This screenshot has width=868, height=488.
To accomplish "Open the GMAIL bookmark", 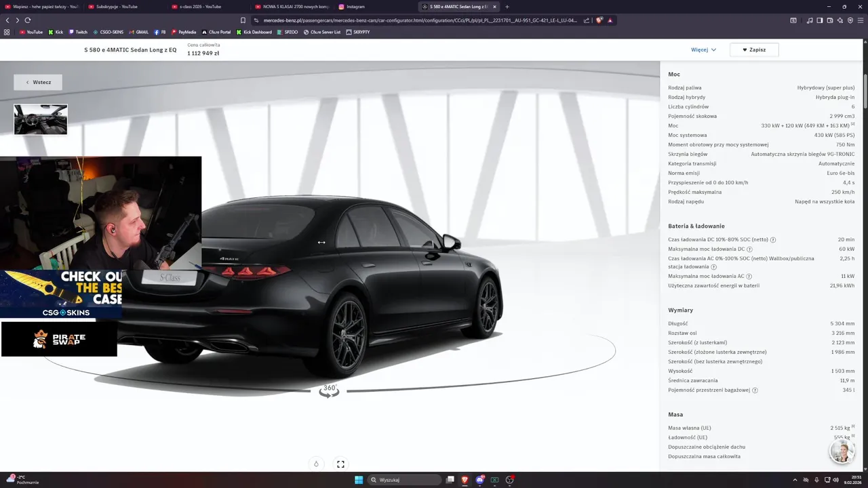I will pos(138,32).
